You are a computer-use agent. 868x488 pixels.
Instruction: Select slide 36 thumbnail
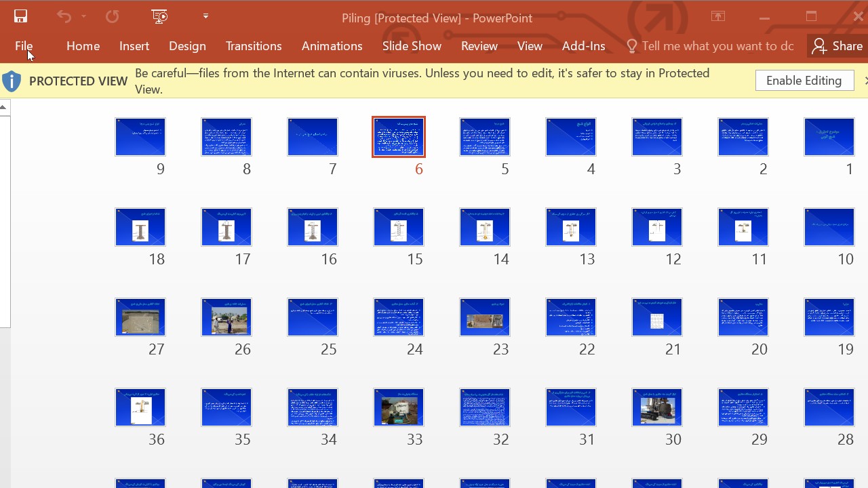click(140, 407)
